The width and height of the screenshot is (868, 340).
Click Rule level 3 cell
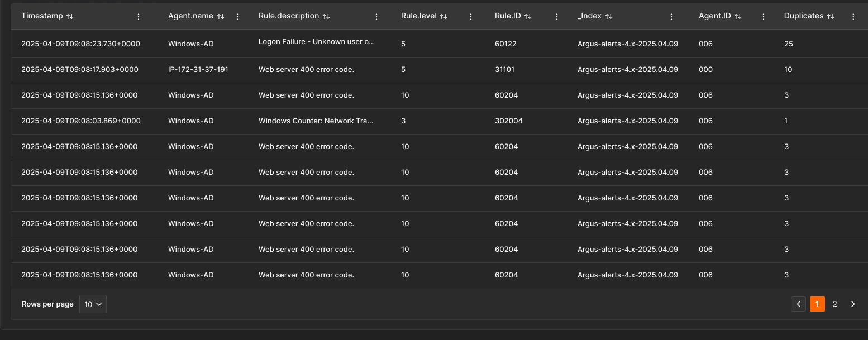[403, 121]
